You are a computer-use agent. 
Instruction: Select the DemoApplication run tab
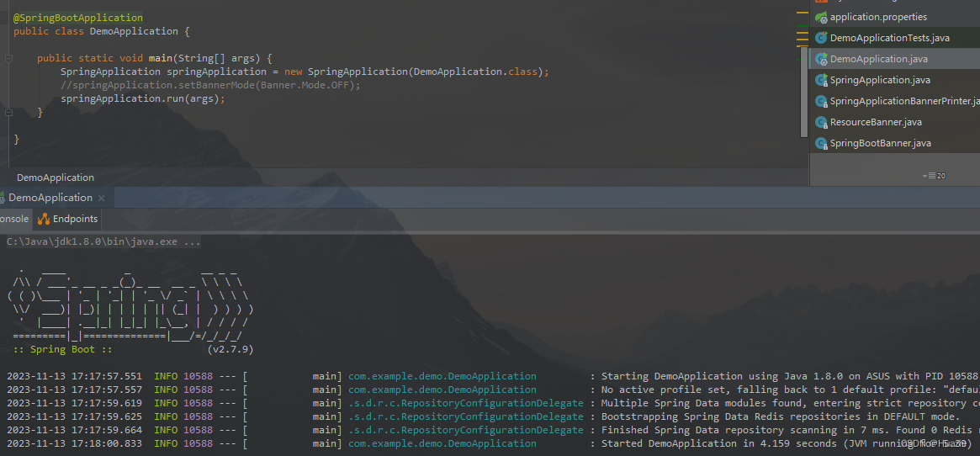click(50, 198)
